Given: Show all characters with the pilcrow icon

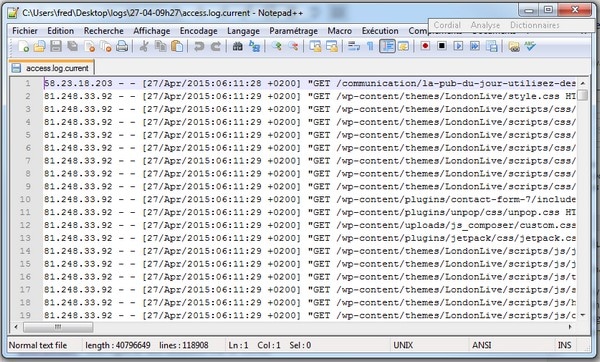Looking at the screenshot, I should (370, 47).
